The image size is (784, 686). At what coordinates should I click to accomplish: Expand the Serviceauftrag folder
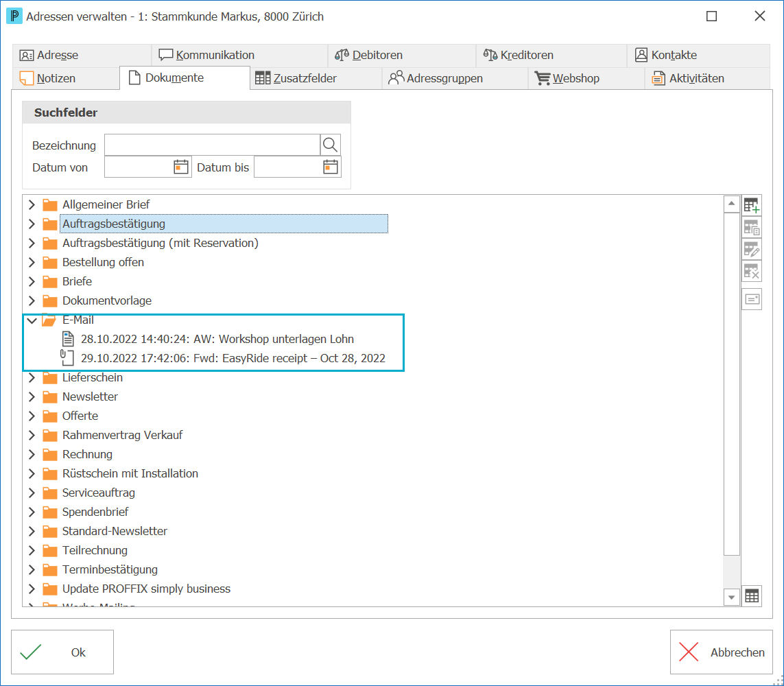pos(32,493)
